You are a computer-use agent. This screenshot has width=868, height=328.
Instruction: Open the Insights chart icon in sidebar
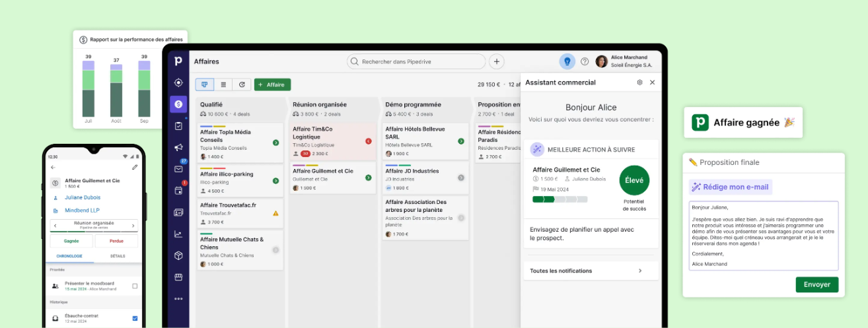click(178, 234)
